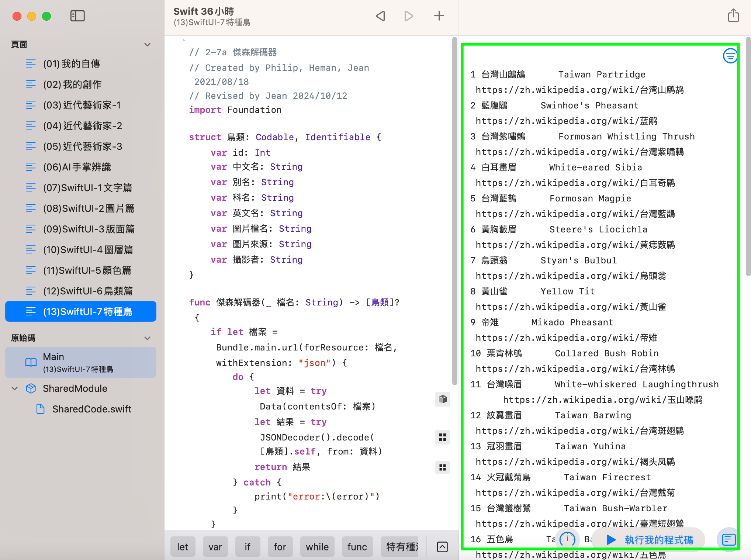Collapse the SharedModule disclosure arrow
The image size is (751, 560).
(x=15, y=388)
